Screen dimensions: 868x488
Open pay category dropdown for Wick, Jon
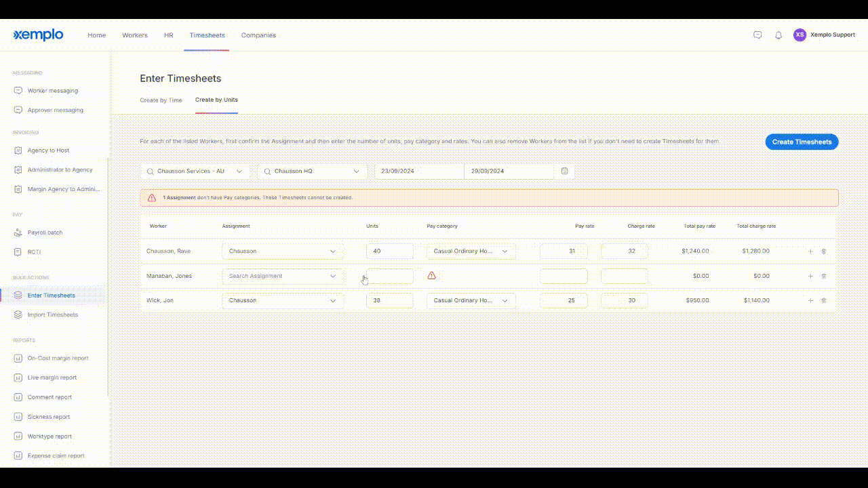coord(471,300)
